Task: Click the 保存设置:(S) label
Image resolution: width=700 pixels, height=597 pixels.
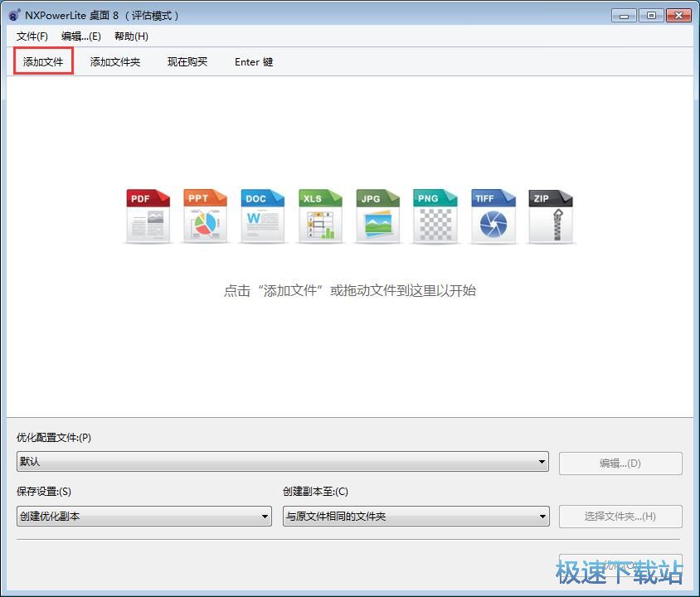Action: coord(44,491)
